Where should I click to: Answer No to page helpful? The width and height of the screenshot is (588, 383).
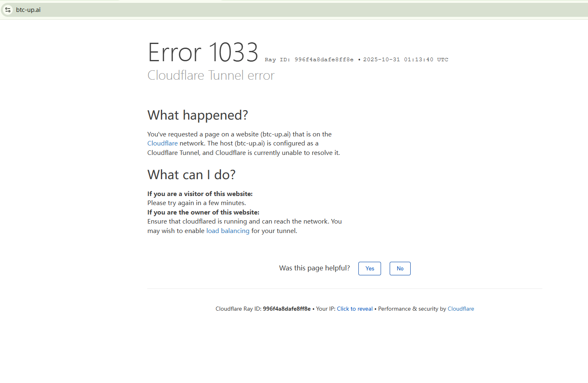tap(400, 269)
